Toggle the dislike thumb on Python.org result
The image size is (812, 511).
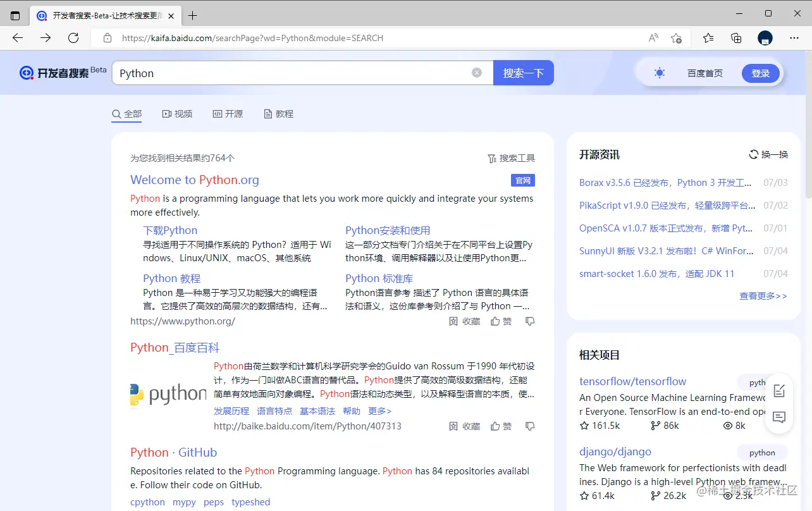[x=530, y=321]
